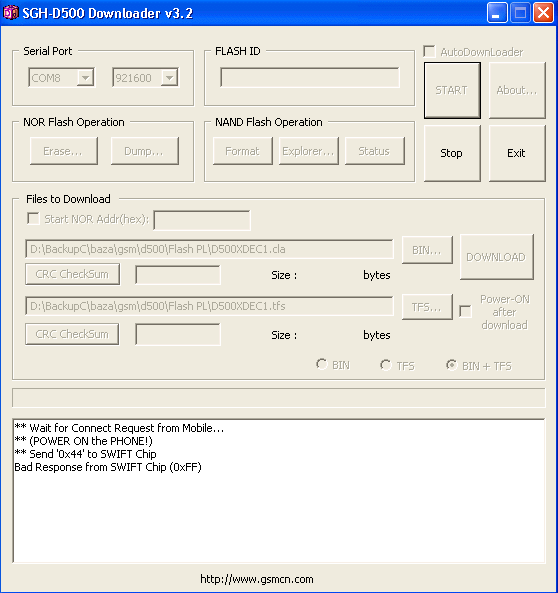Close the SGH-D500 Downloader window
This screenshot has width=558, height=593.
[x=544, y=13]
